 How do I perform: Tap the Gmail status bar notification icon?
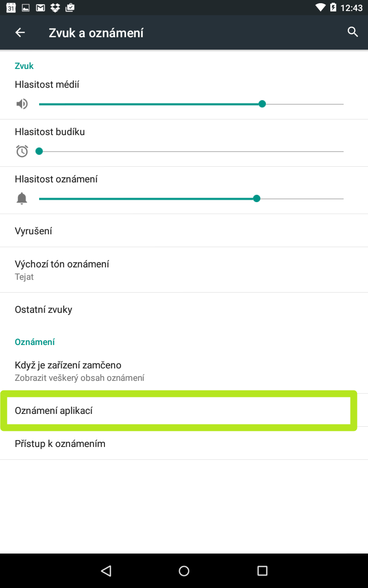click(40, 8)
